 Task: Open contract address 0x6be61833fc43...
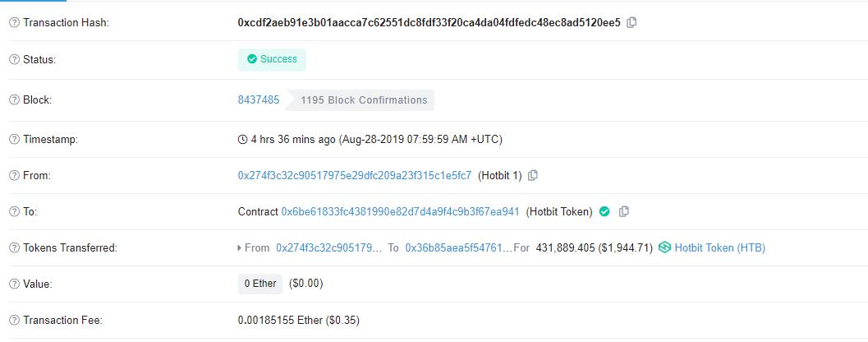pyautogui.click(x=400, y=211)
